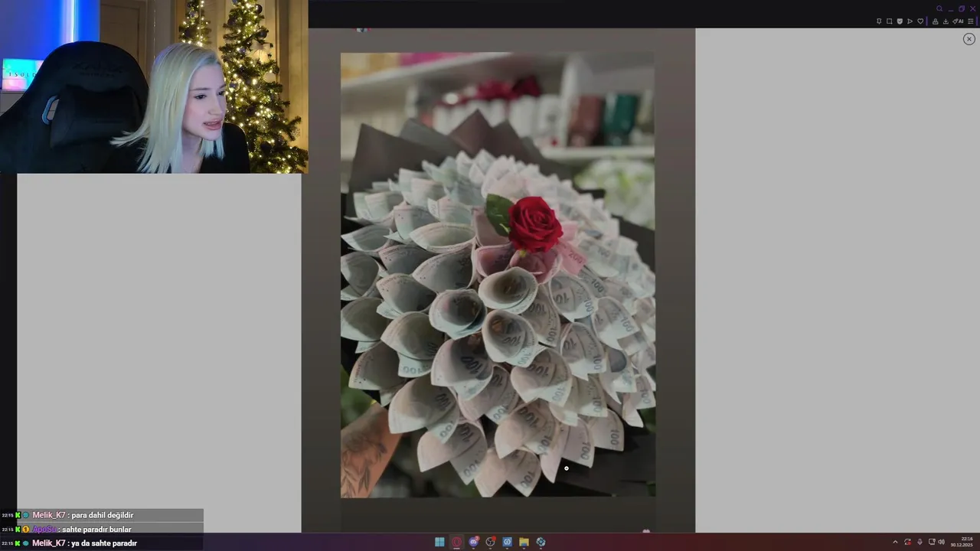Viewport: 980px width, 551px height.
Task: Open the profile account icon in toolbar
Action: pyautogui.click(x=936, y=21)
